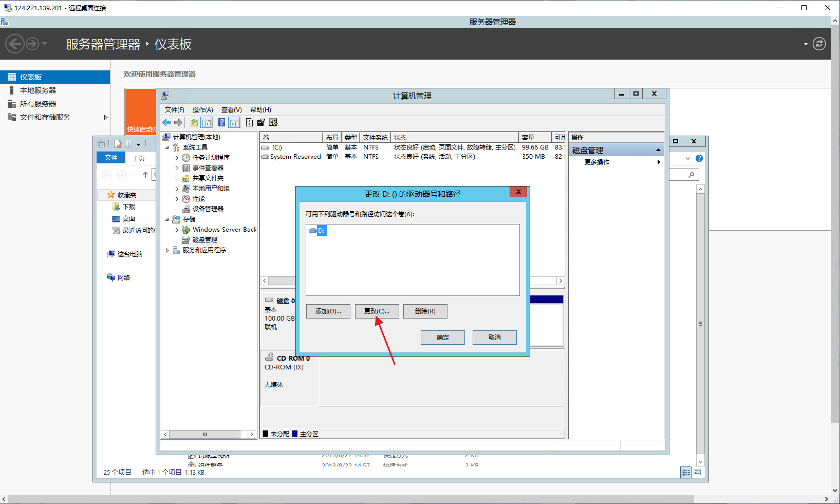Open Device Manager (设备管理器) in the tree
The width and height of the screenshot is (840, 504).
tap(208, 209)
